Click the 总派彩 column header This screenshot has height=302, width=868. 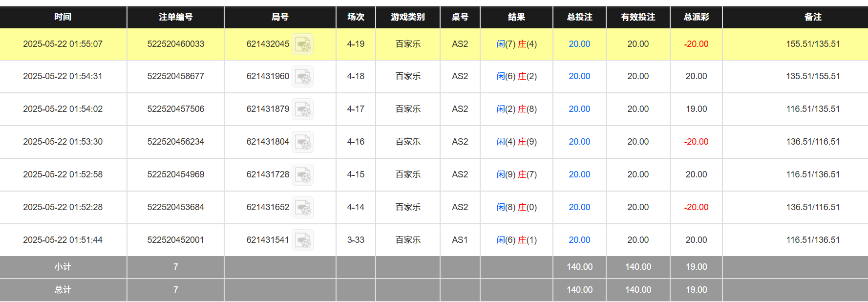(696, 17)
